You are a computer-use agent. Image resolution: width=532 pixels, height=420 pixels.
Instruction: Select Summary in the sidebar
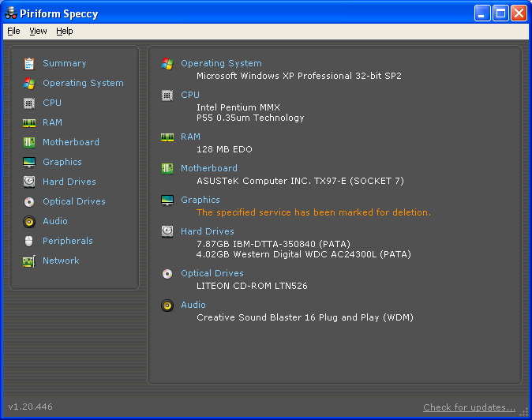point(65,63)
